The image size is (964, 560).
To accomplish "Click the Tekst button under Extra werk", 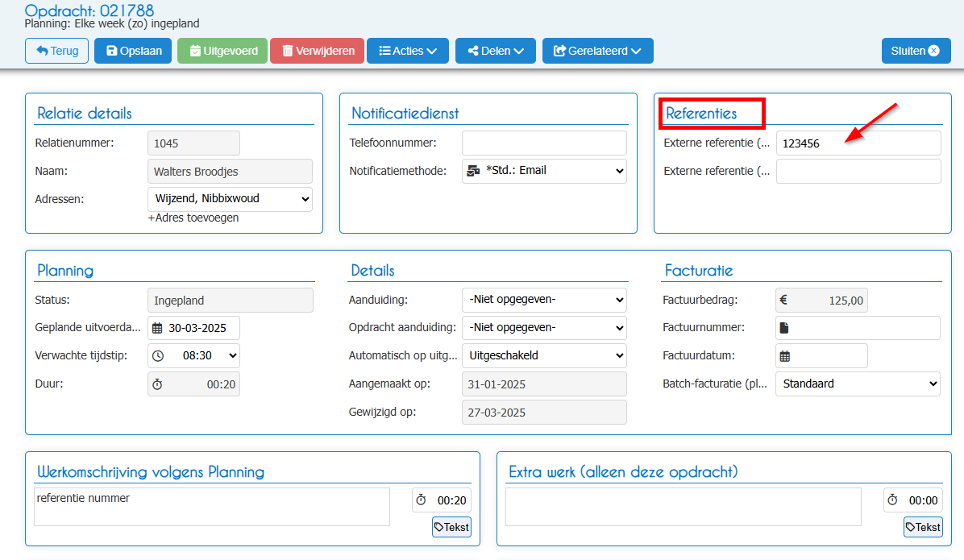I will tap(923, 527).
